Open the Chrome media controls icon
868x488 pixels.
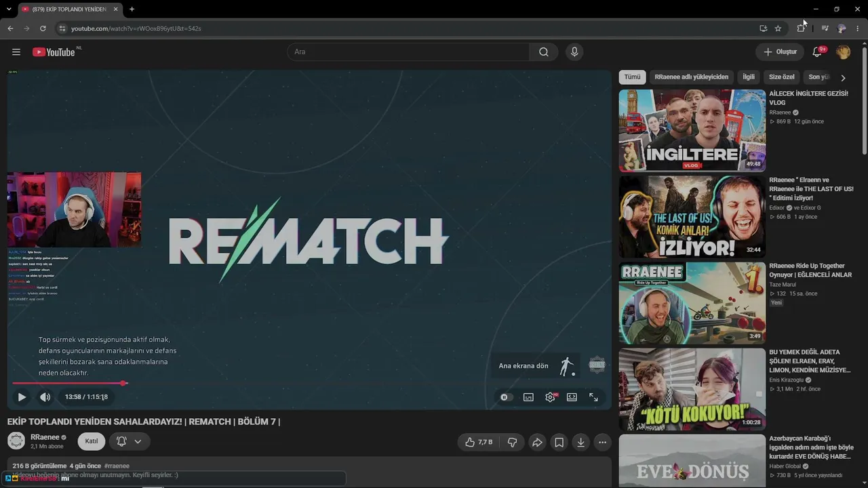825,28
